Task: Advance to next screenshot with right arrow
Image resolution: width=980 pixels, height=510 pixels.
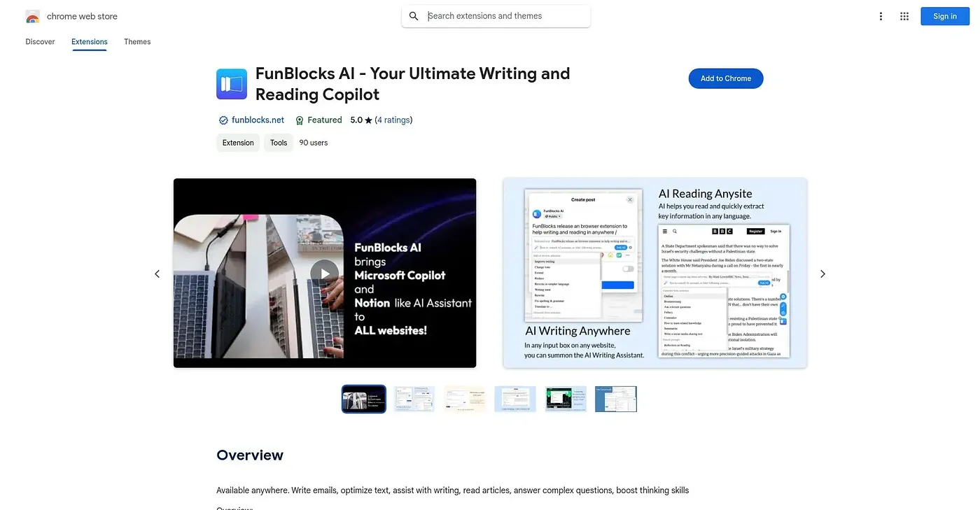Action: (822, 274)
